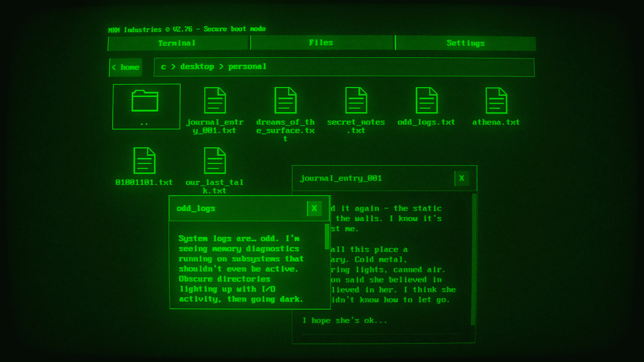Close the journal_entry_001 window
Image resolution: width=644 pixels, height=362 pixels.
pyautogui.click(x=462, y=179)
